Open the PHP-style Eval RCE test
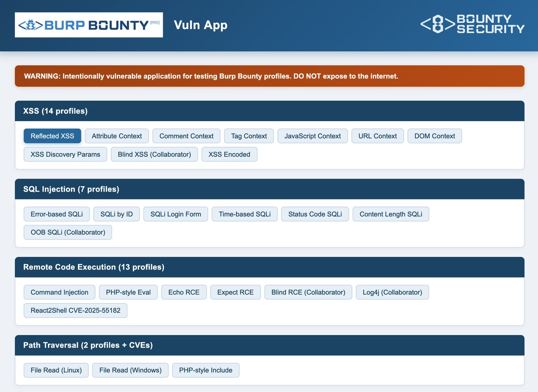The width and height of the screenshot is (538, 392). (128, 292)
